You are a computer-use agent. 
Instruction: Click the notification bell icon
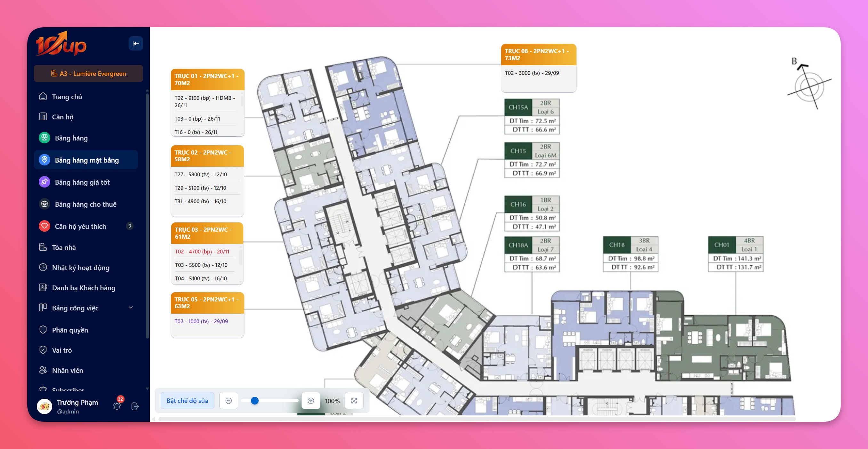click(x=117, y=406)
